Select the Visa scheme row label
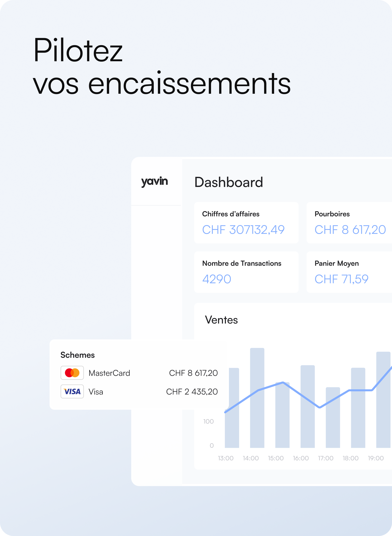The width and height of the screenshot is (392, 536). click(x=96, y=392)
